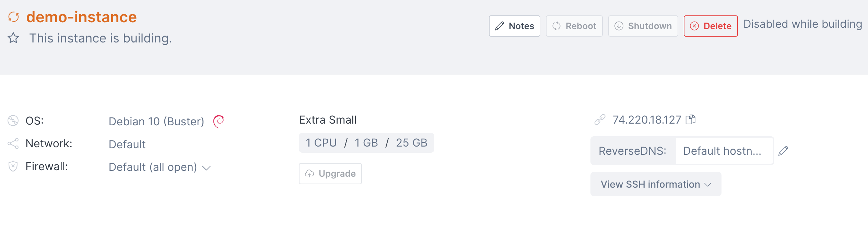
Task: Click the OS disc icon
Action: (x=13, y=121)
